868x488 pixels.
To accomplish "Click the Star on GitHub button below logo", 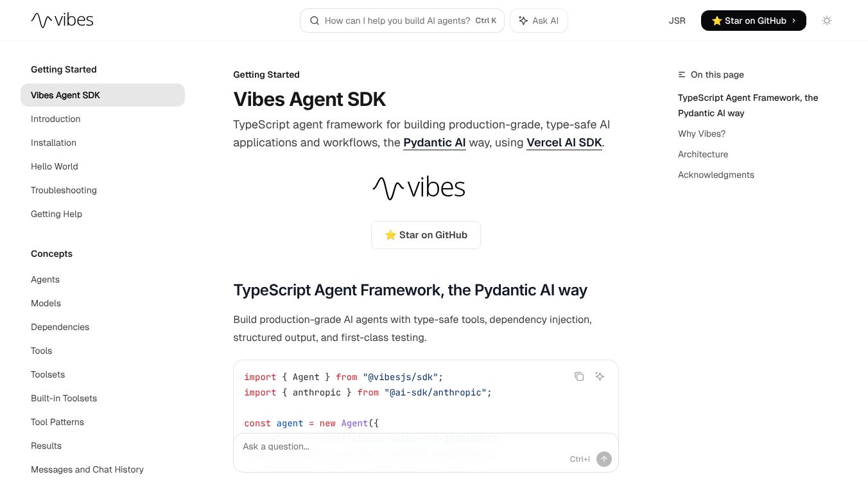I will coord(426,234).
